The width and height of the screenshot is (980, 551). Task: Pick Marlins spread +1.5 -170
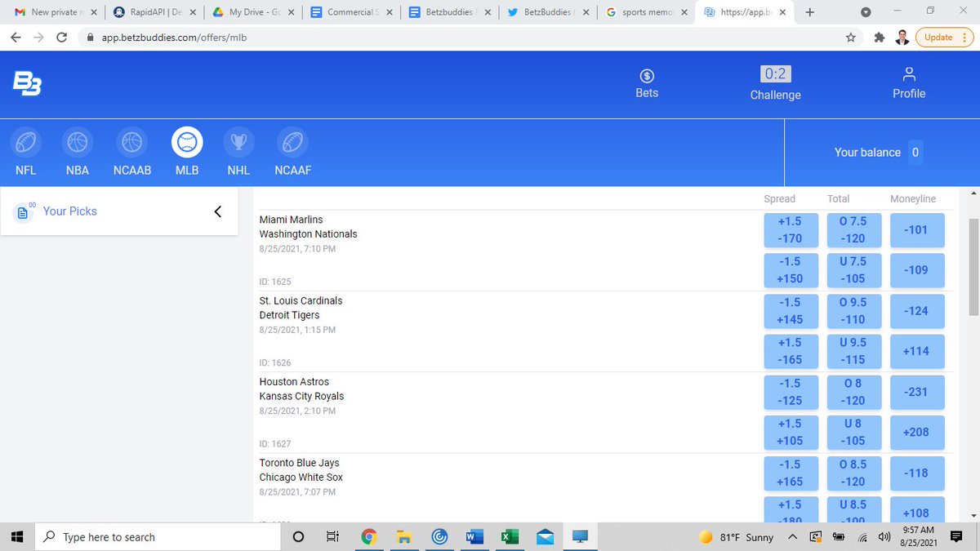(x=790, y=230)
